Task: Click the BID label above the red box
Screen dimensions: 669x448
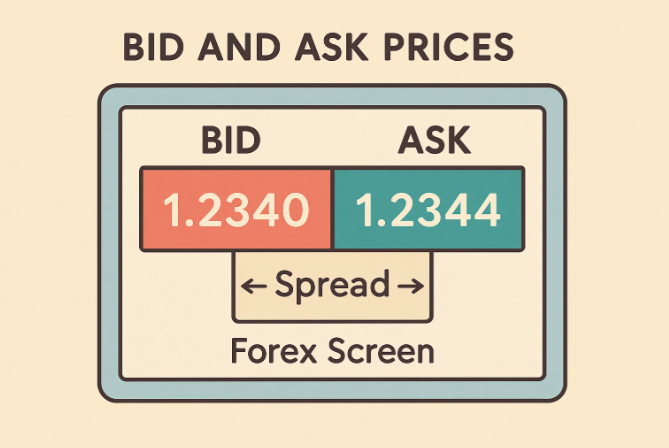Action: (x=231, y=142)
